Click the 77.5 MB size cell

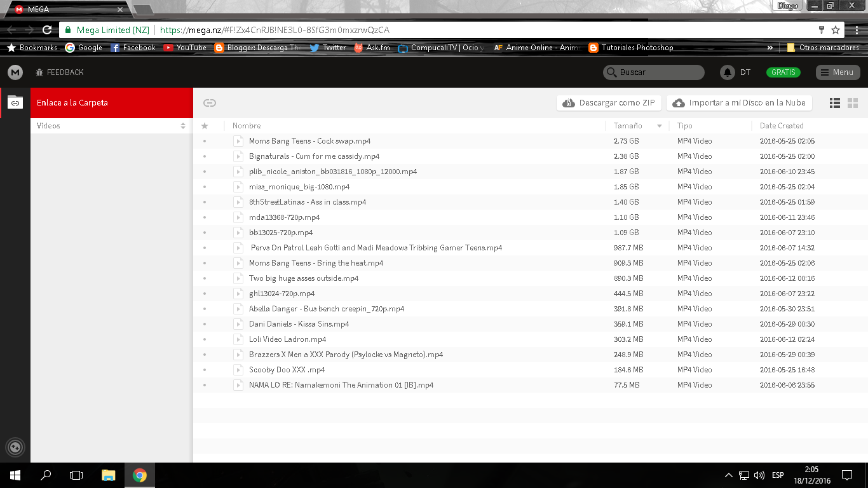pos(627,385)
